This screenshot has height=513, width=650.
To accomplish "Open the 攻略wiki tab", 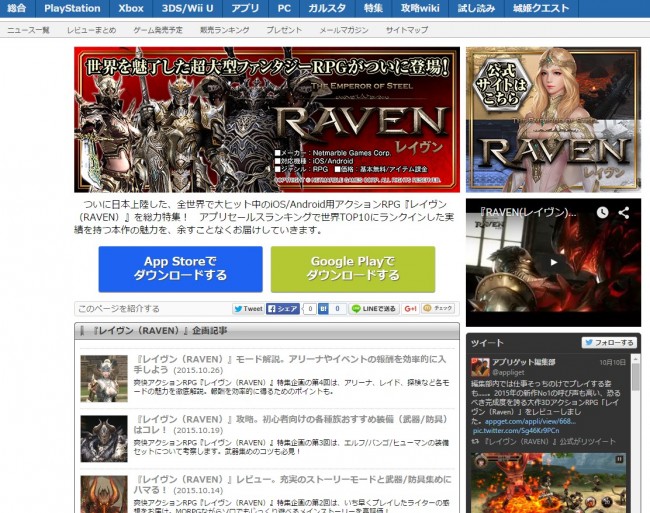I will click(x=420, y=8).
